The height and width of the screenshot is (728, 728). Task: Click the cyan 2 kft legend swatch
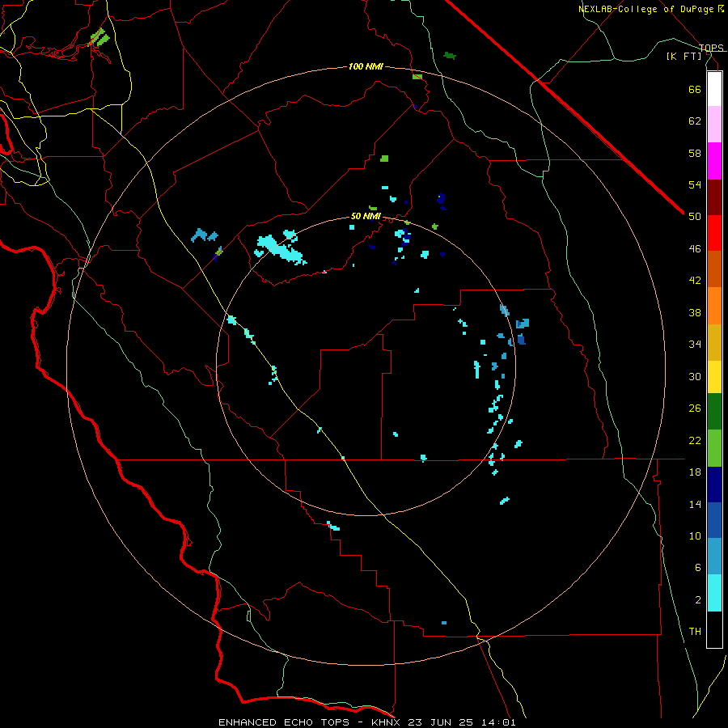pos(714,593)
